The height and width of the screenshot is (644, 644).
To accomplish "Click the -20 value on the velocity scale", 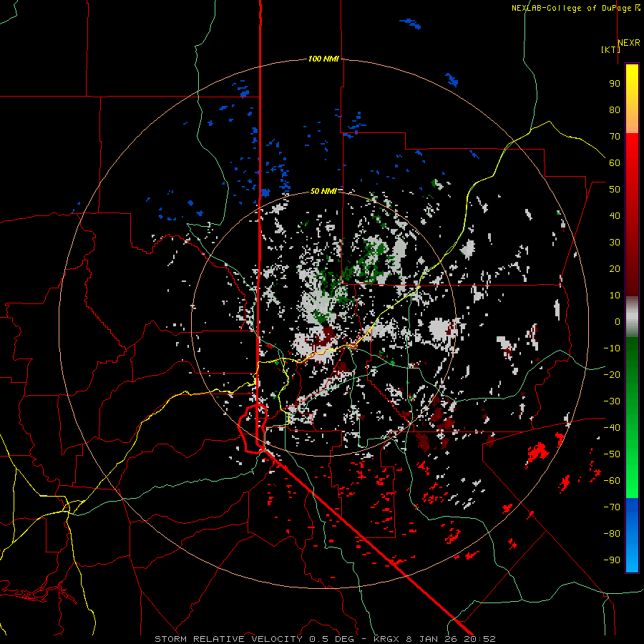I will (612, 374).
